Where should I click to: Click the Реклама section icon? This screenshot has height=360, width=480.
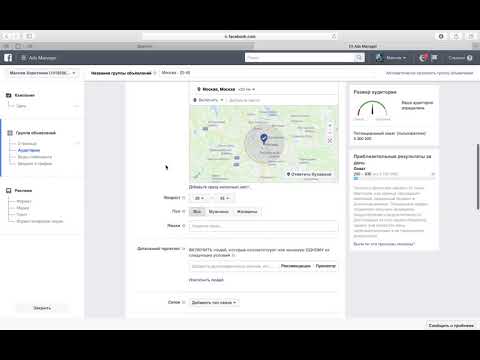(x=9, y=191)
